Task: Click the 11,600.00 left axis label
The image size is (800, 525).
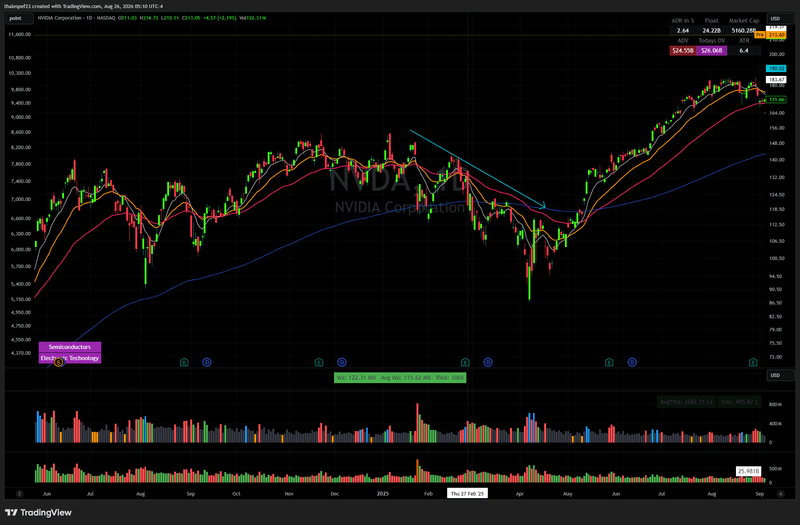Action: (x=20, y=34)
